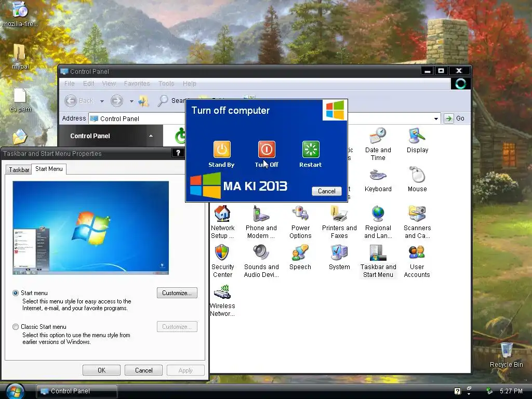Open Phone and Modem options icon
This screenshot has height=399, width=532.
tap(261, 222)
